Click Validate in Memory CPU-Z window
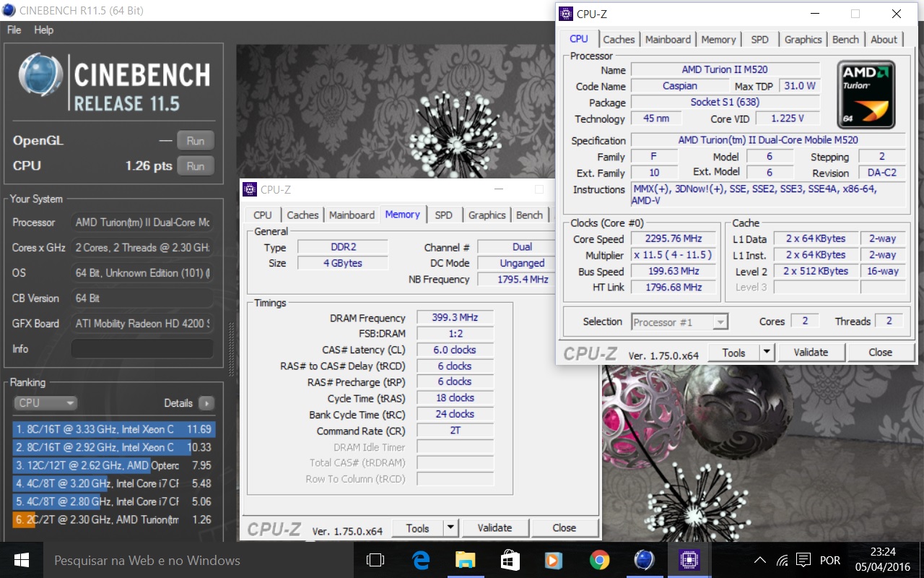The width and height of the screenshot is (924, 578). 494,528
